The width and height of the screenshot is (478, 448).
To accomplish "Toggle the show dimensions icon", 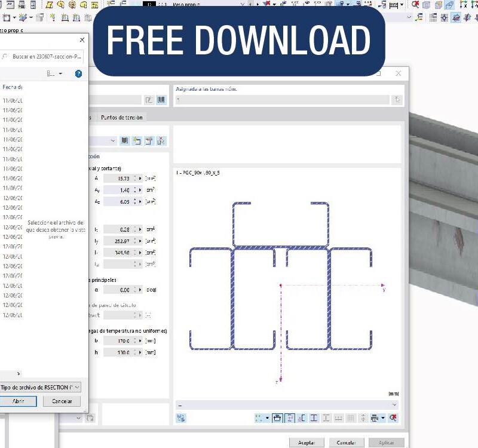I will (277, 418).
